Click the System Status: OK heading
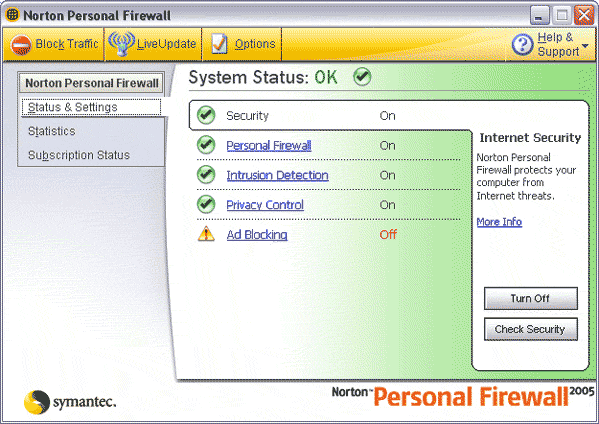Image resolution: width=599 pixels, height=424 pixels. pos(263,78)
